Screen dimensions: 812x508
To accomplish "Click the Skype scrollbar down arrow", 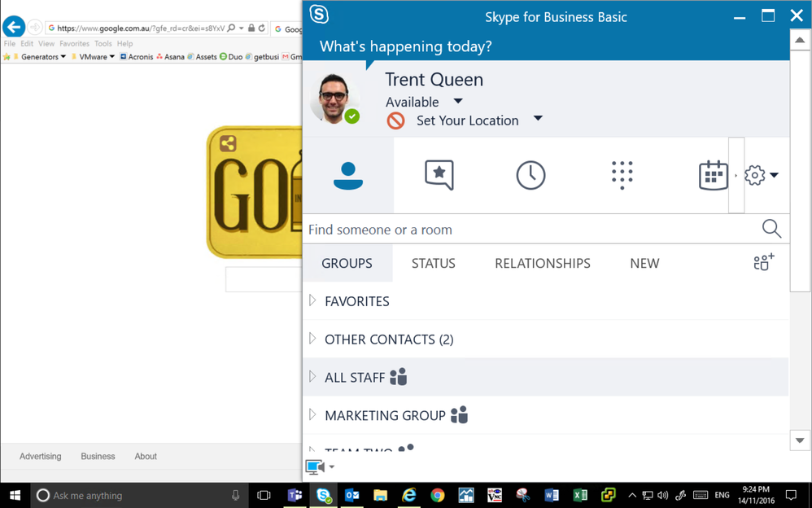I will tap(800, 440).
